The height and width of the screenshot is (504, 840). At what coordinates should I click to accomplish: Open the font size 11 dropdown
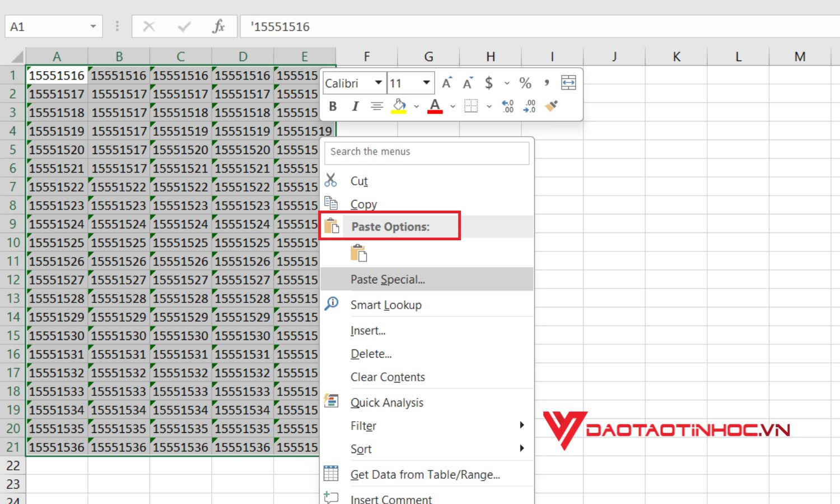(x=426, y=83)
